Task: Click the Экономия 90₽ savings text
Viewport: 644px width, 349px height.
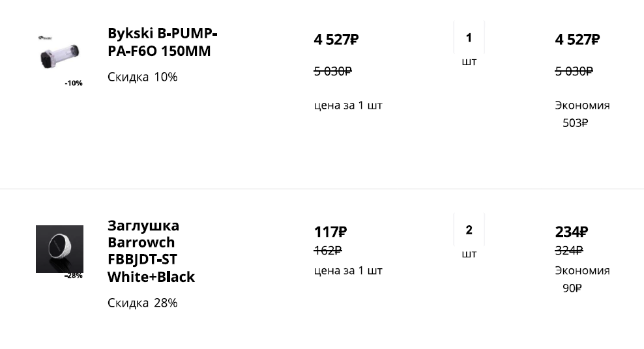Action: pyautogui.click(x=581, y=279)
